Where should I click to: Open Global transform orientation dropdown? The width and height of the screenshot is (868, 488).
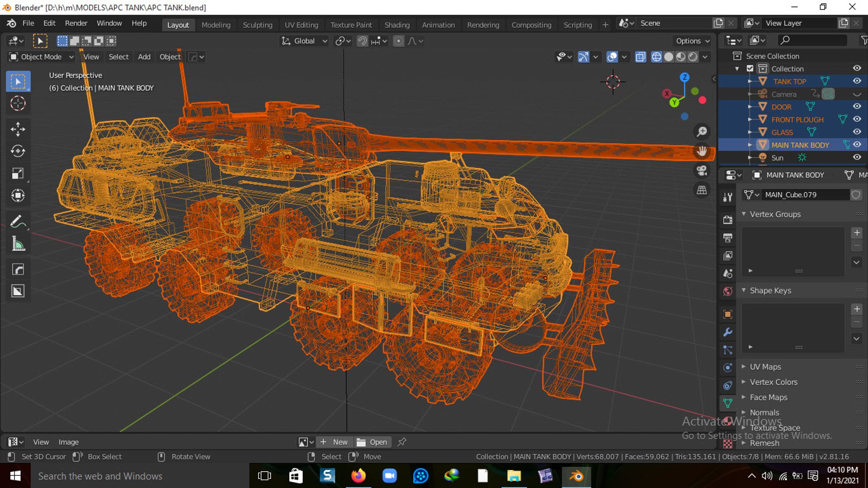[x=304, y=41]
